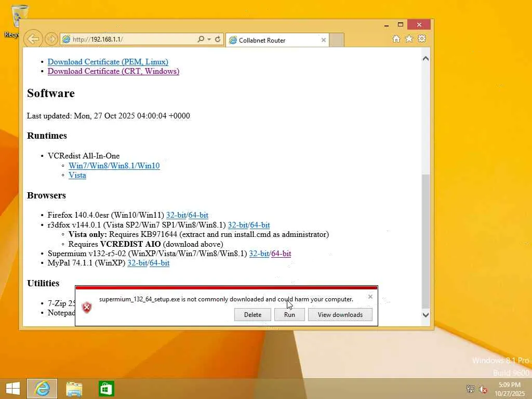Refresh the page with the reload icon
This screenshot has width=532, height=399.
tap(218, 39)
